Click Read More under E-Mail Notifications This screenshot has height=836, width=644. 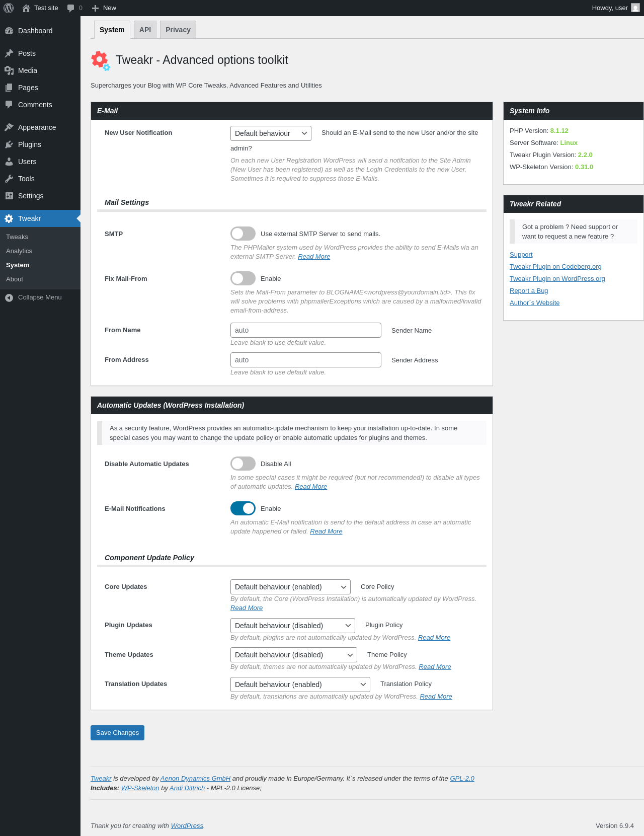[x=326, y=531]
